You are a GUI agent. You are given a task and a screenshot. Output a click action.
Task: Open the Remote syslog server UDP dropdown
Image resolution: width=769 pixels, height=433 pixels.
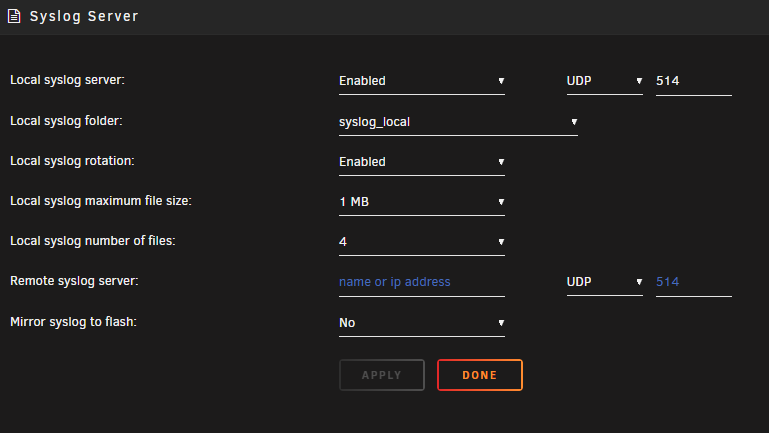(x=605, y=282)
